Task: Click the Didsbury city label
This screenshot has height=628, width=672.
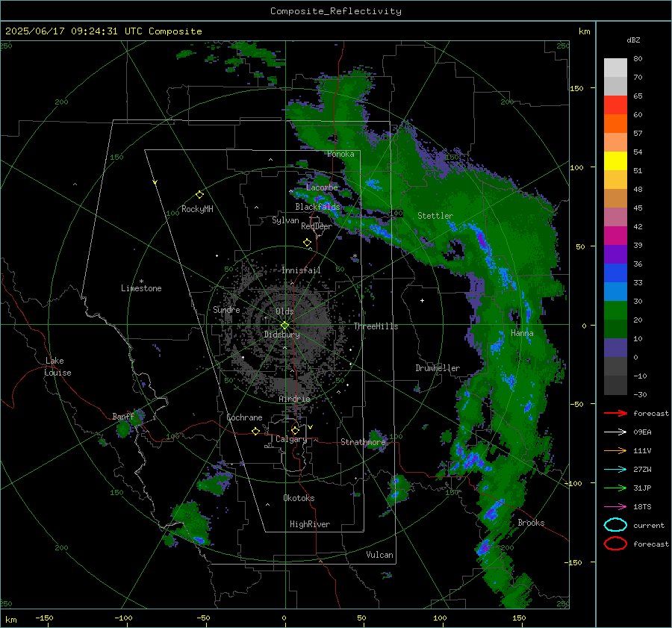Action: tap(281, 335)
